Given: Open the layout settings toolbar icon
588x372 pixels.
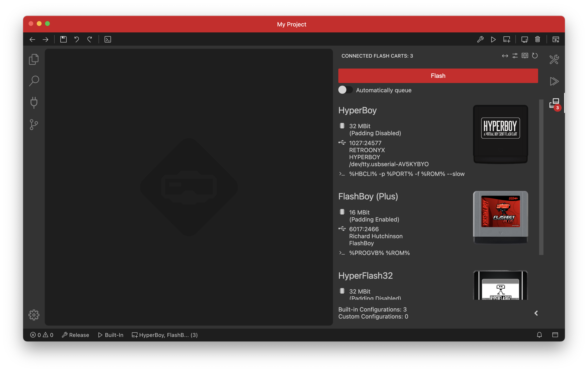Looking at the screenshot, I should click(556, 39).
